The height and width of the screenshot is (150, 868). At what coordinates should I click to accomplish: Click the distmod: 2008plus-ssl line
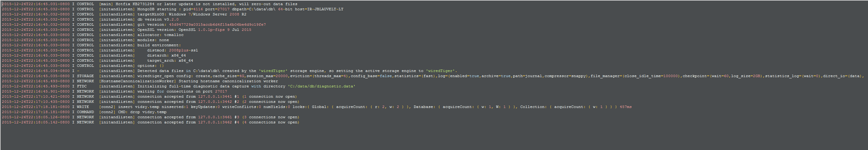point(173,51)
